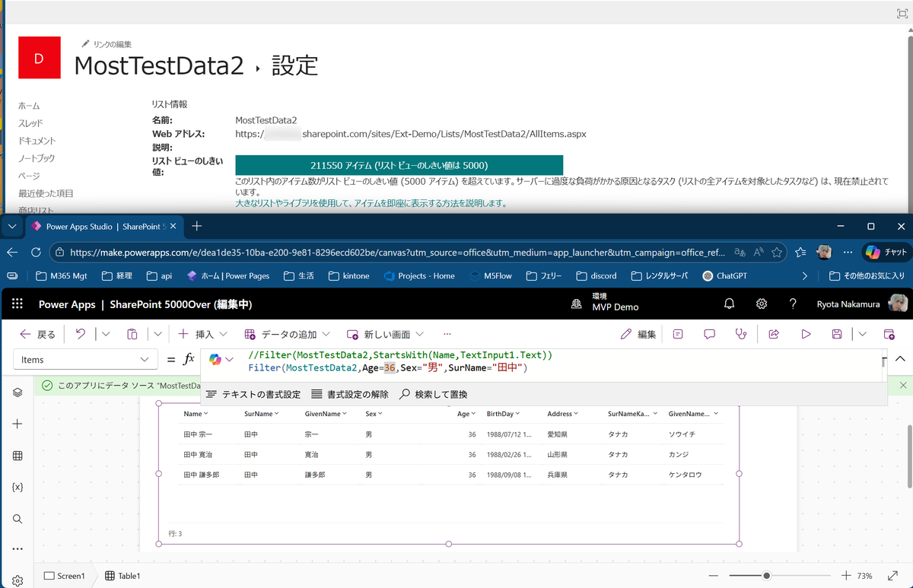
Task: Open the search icon in left sidebar
Action: pos(17,519)
